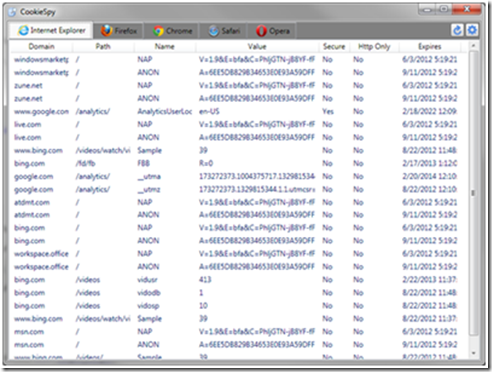Viewport: 492px width, 372px height.
Task: Click zune.net domain in ANON row
Action: pos(28,98)
